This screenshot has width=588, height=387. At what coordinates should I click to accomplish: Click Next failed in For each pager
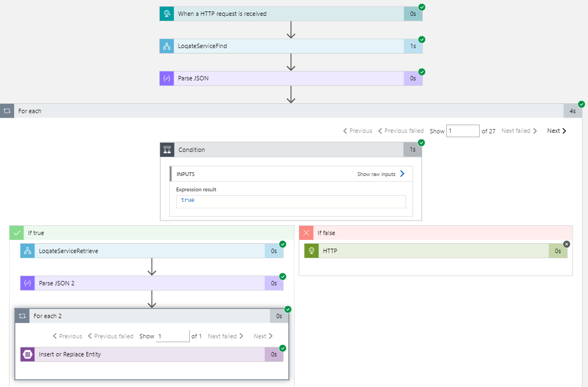click(519, 131)
